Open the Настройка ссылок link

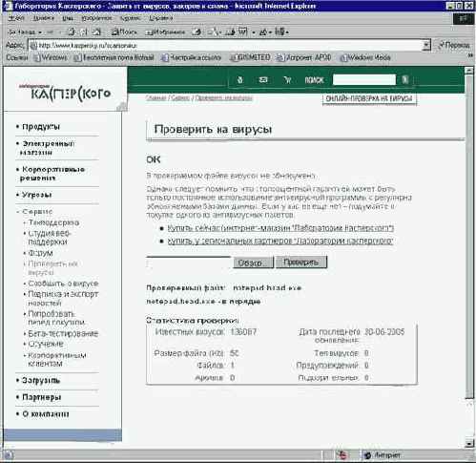(x=192, y=58)
